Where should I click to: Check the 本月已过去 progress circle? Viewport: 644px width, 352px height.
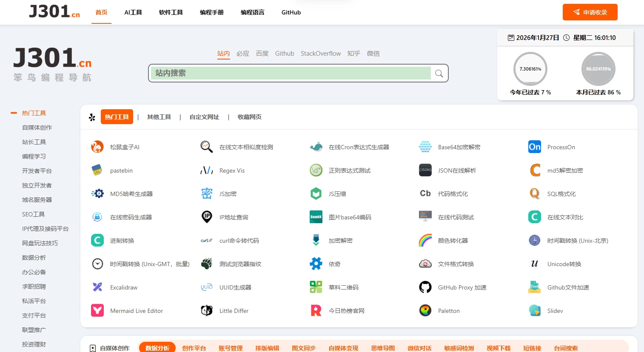pyautogui.click(x=598, y=68)
